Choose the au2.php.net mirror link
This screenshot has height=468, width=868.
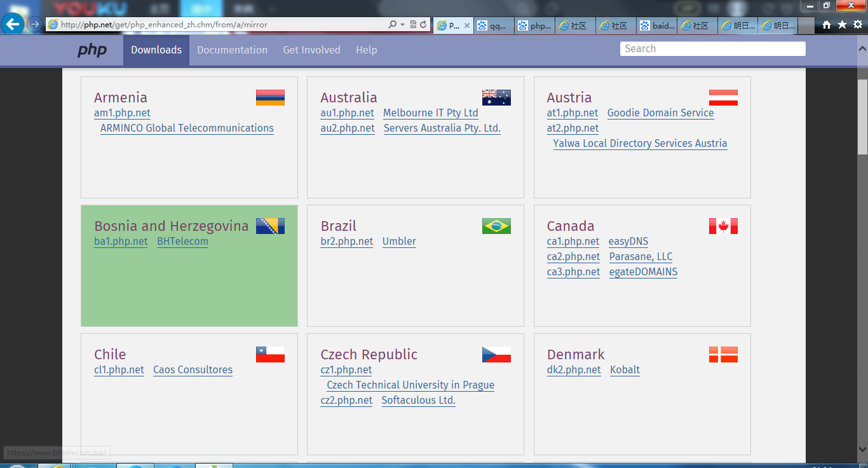point(348,128)
